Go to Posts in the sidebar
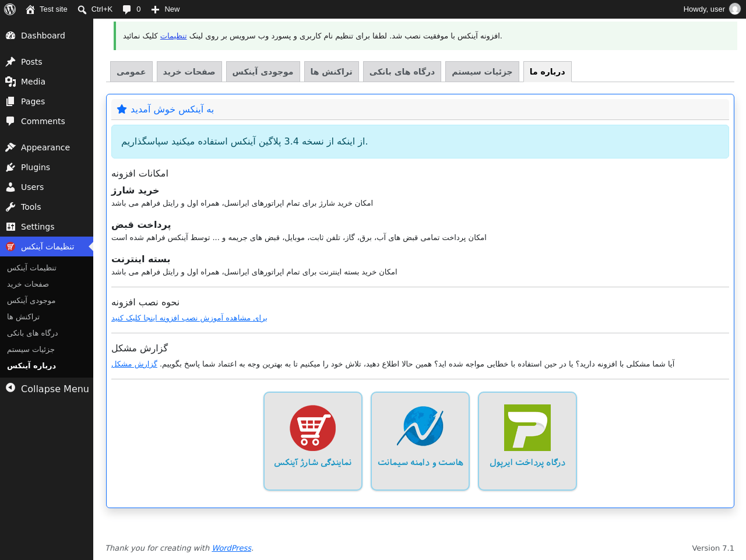 point(47,62)
